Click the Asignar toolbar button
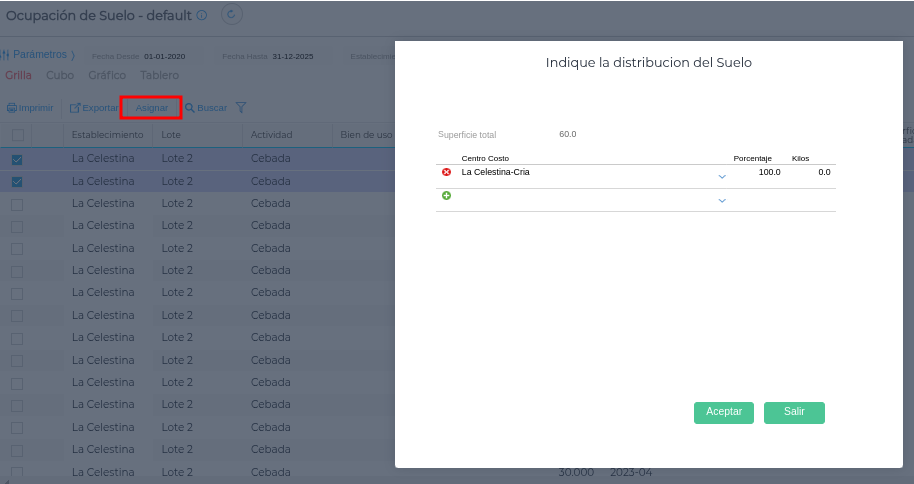 151,108
